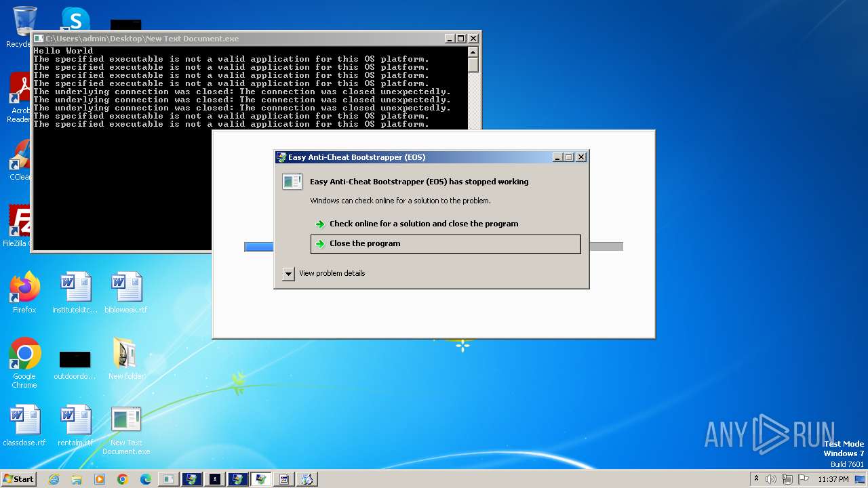Click the View problem details label

click(332, 273)
